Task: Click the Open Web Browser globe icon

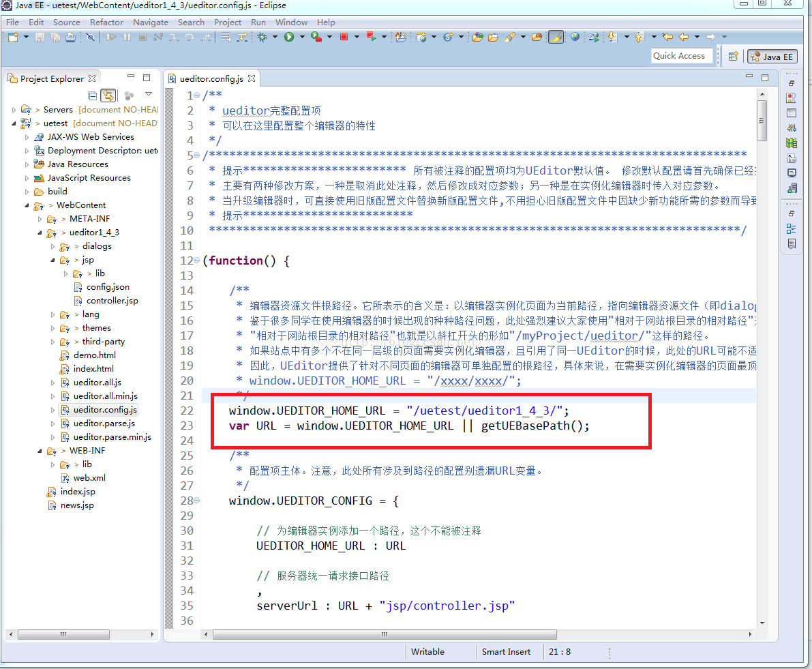Action: pos(575,37)
